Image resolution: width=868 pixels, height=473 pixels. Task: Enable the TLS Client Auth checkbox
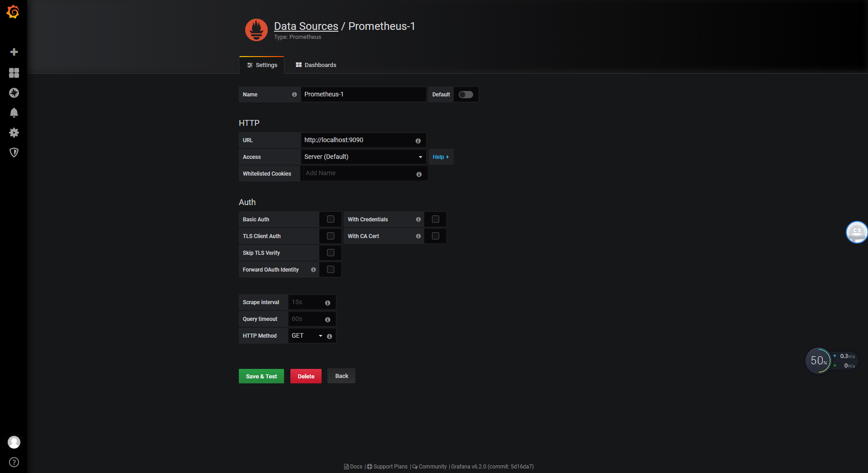click(x=331, y=236)
